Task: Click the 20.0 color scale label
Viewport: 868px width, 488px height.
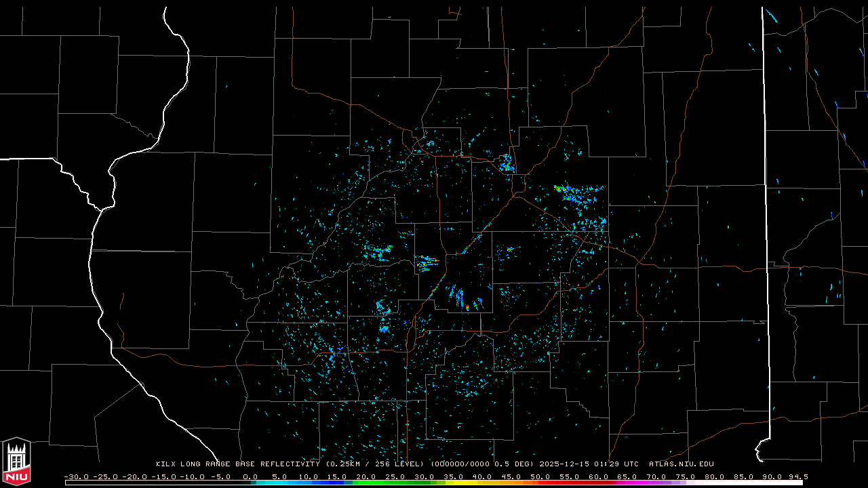Action: 366,476
